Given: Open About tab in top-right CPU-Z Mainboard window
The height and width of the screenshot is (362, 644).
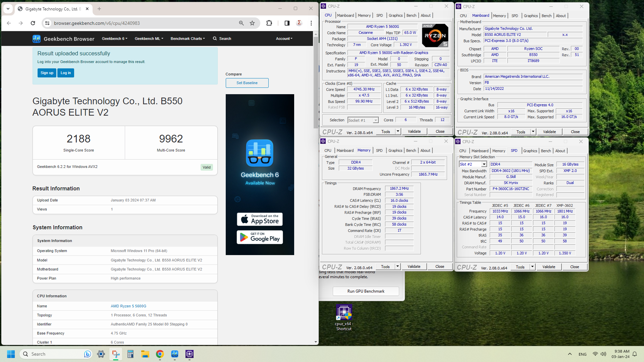Looking at the screenshot, I should pos(561,16).
